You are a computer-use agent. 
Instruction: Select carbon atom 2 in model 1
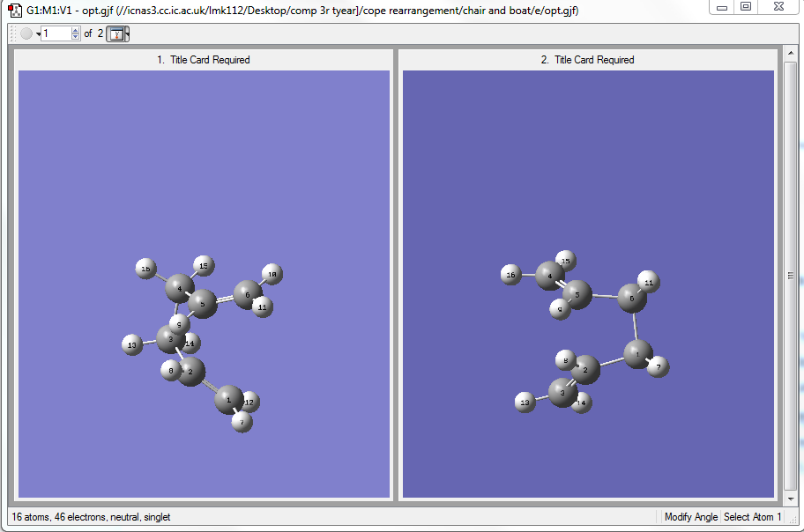[190, 372]
